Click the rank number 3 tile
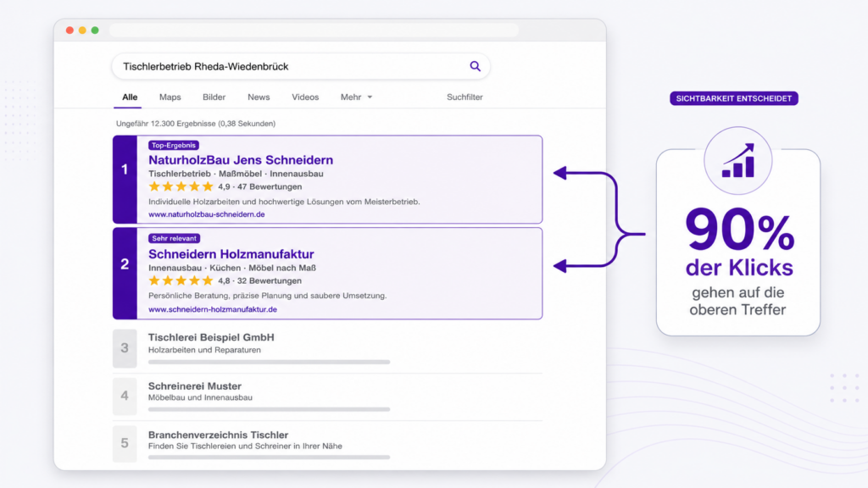 125,348
